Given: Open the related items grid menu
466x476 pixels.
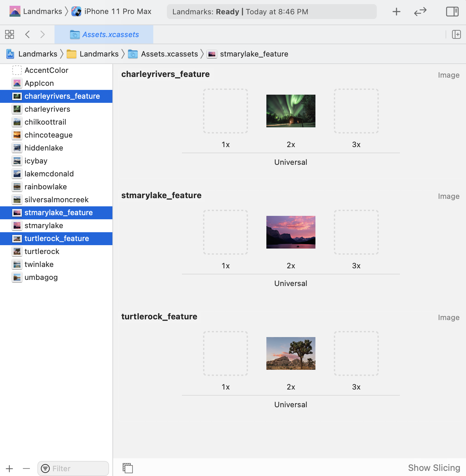Looking at the screenshot, I should tap(10, 34).
